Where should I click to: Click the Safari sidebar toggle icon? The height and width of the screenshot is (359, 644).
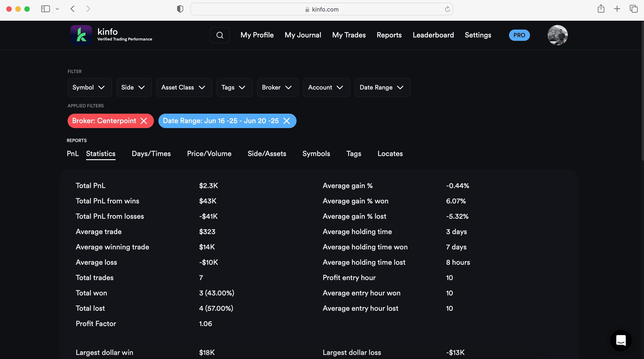coord(46,9)
